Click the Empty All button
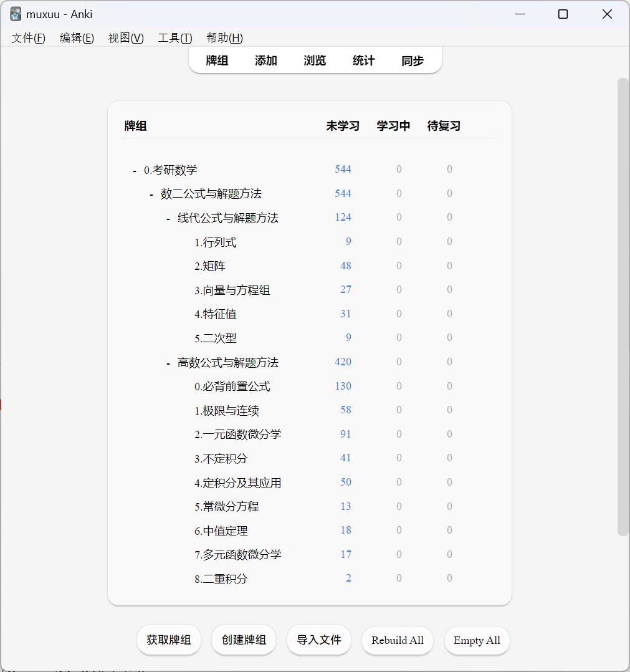The height and width of the screenshot is (672, 630). pyautogui.click(x=477, y=640)
